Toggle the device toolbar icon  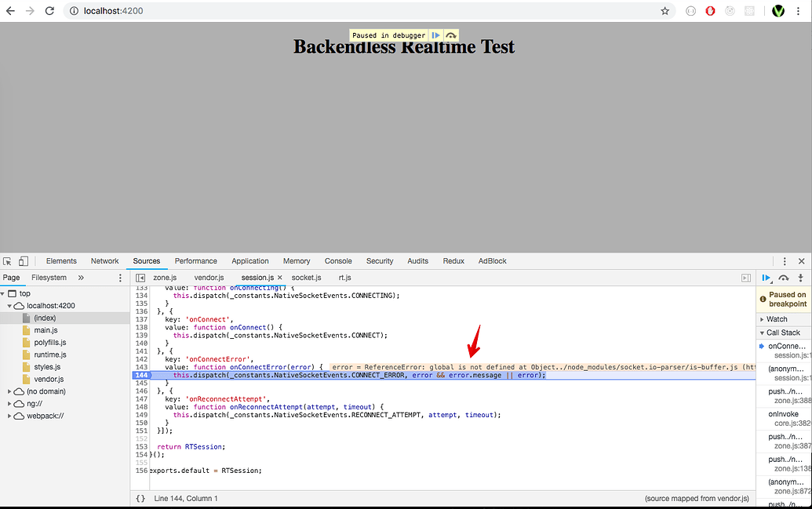pyautogui.click(x=24, y=260)
